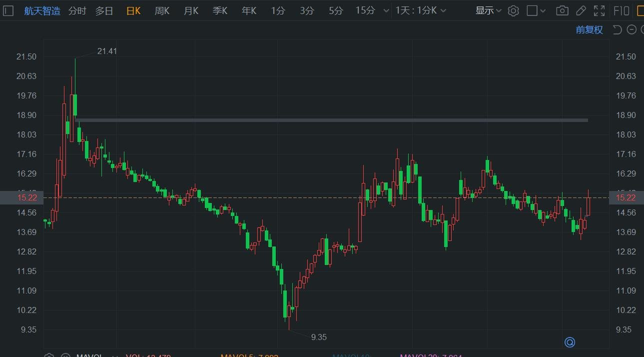Switch to 周K weekly chart tab
Viewport: 644px width, 357px height.
[x=162, y=10]
